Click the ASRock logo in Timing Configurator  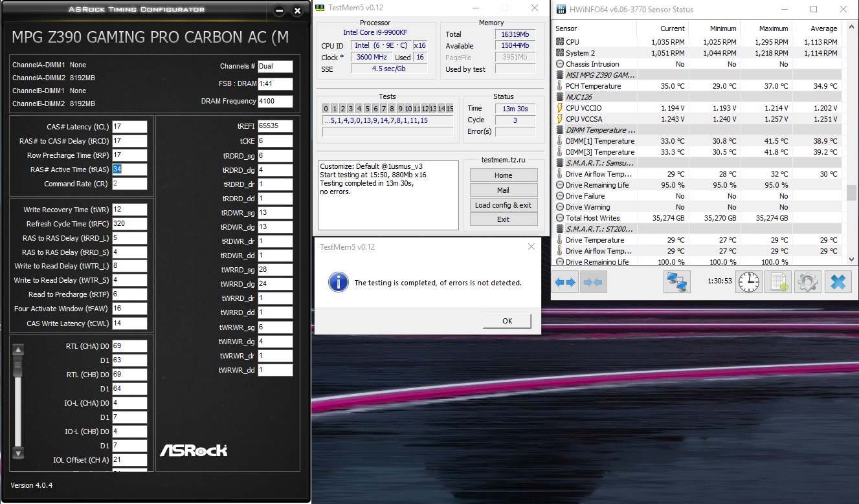pos(194,450)
